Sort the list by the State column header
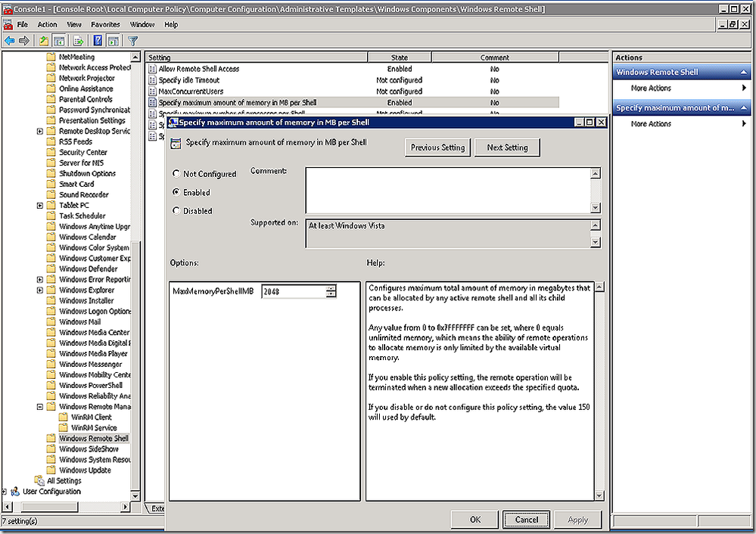The height and width of the screenshot is (534, 756). (400, 57)
